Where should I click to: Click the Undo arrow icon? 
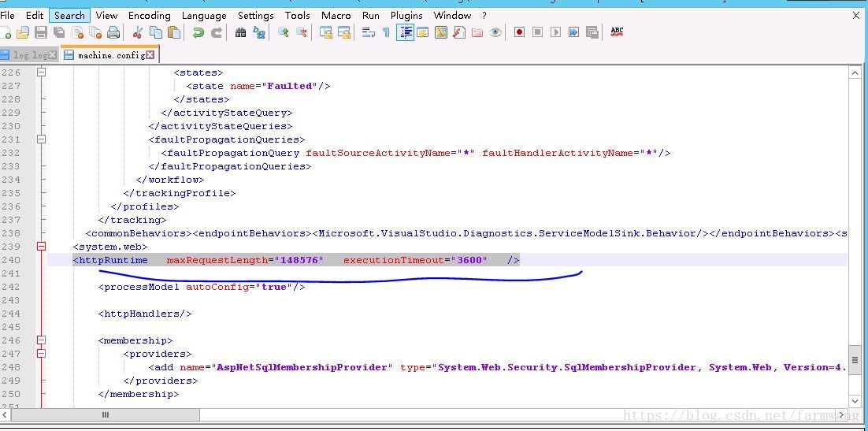coord(198,32)
